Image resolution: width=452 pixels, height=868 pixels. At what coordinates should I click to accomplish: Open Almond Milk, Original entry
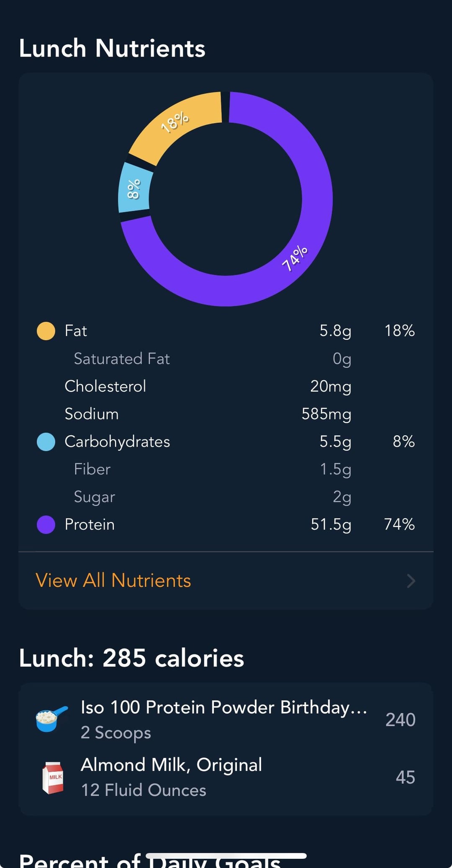(x=226, y=778)
